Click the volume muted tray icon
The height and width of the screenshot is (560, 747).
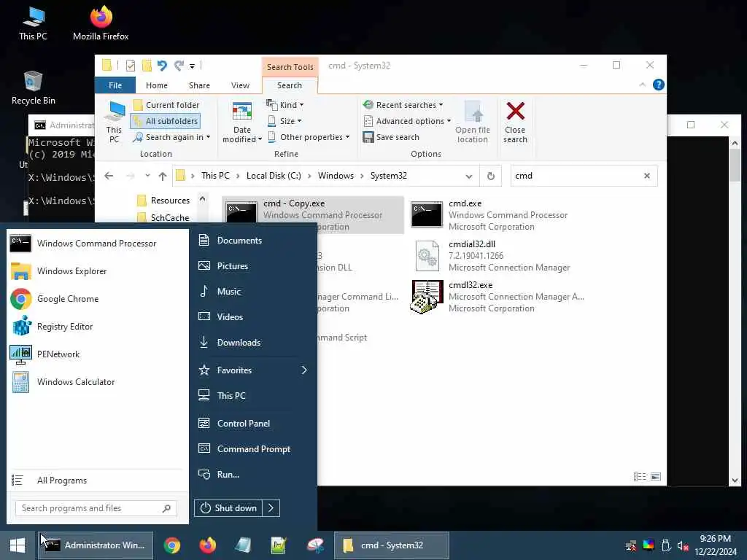(683, 545)
